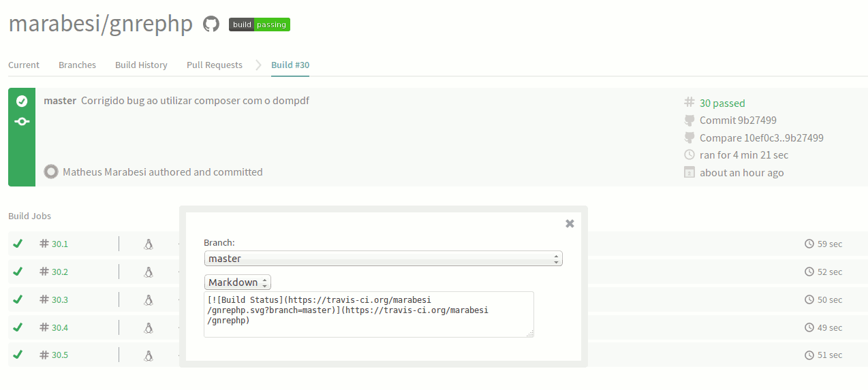Image resolution: width=868 pixels, height=390 pixels.
Task: Click the clock icon next to 59 sec
Action: (x=809, y=244)
